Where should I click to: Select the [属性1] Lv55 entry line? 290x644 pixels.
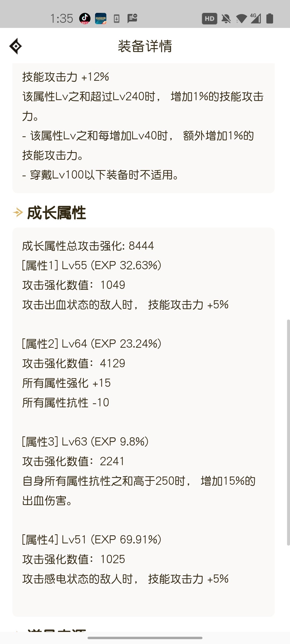coord(92,265)
